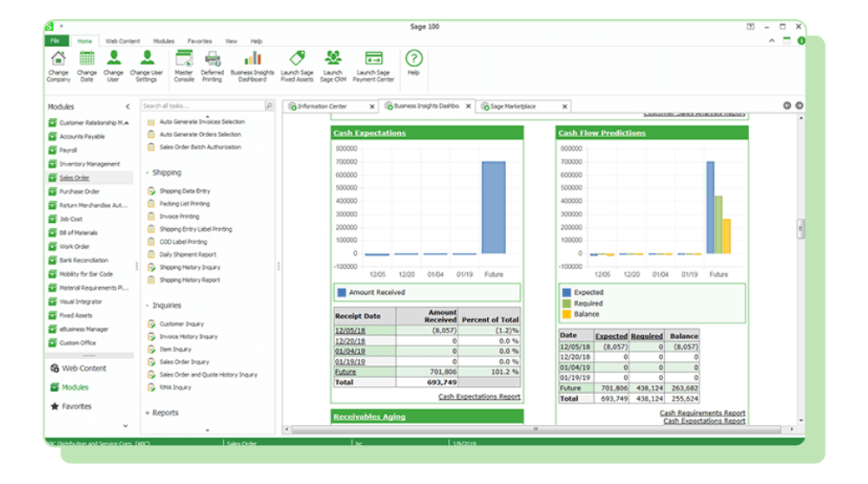Click the blue Amount Received legend swatch

[341, 292]
